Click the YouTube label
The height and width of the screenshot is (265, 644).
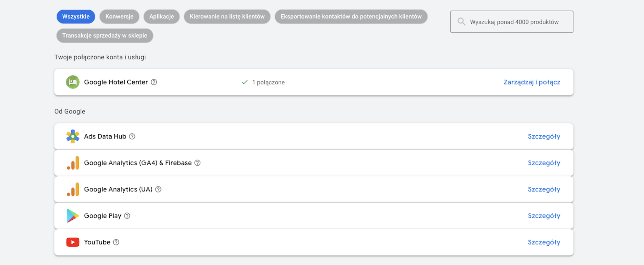click(x=97, y=242)
